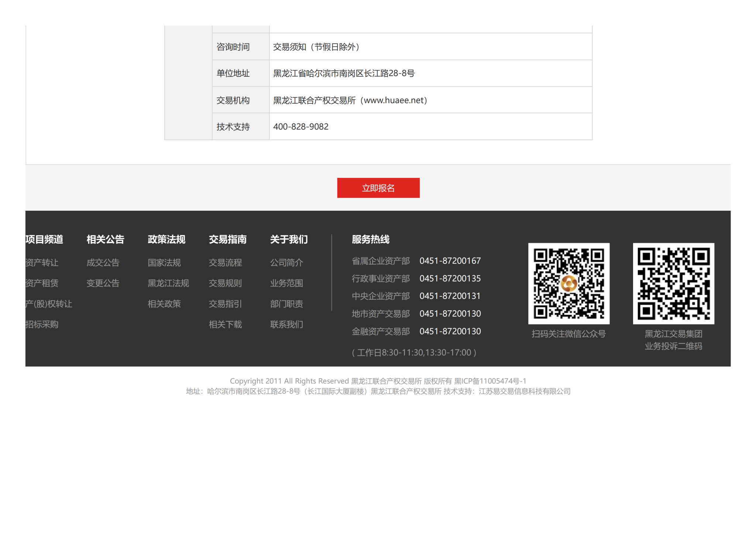Open the 交易指引 link
This screenshot has width=756, height=534.
click(x=225, y=304)
